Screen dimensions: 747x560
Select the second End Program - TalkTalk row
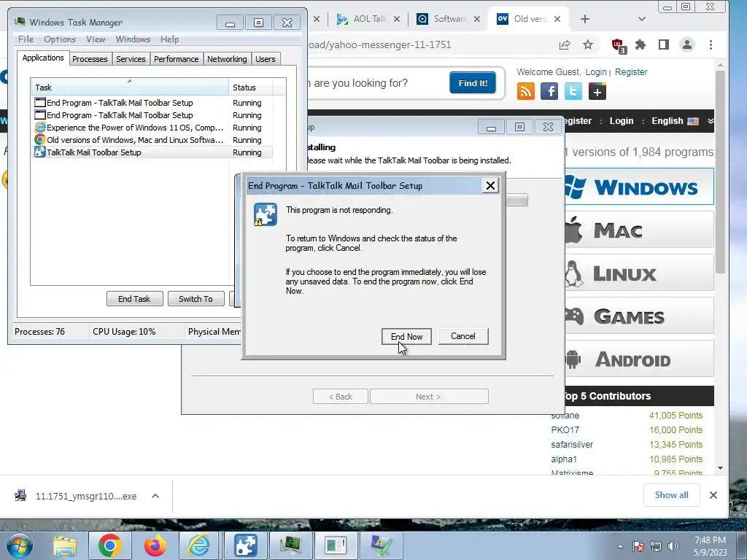[152, 114]
